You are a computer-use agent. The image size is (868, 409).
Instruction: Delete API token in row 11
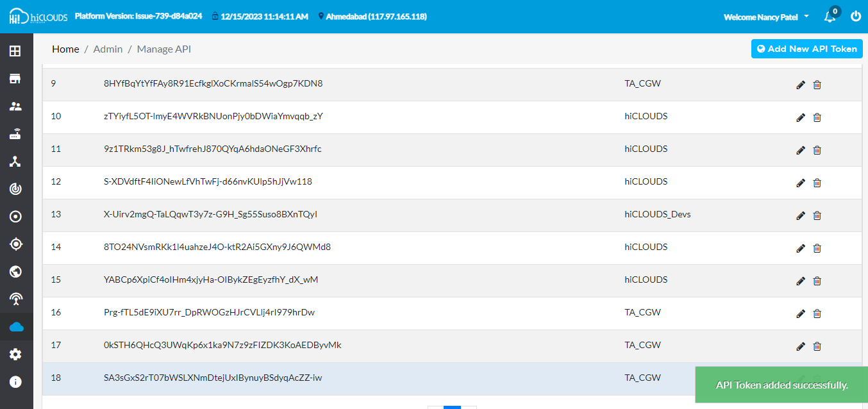click(x=817, y=150)
